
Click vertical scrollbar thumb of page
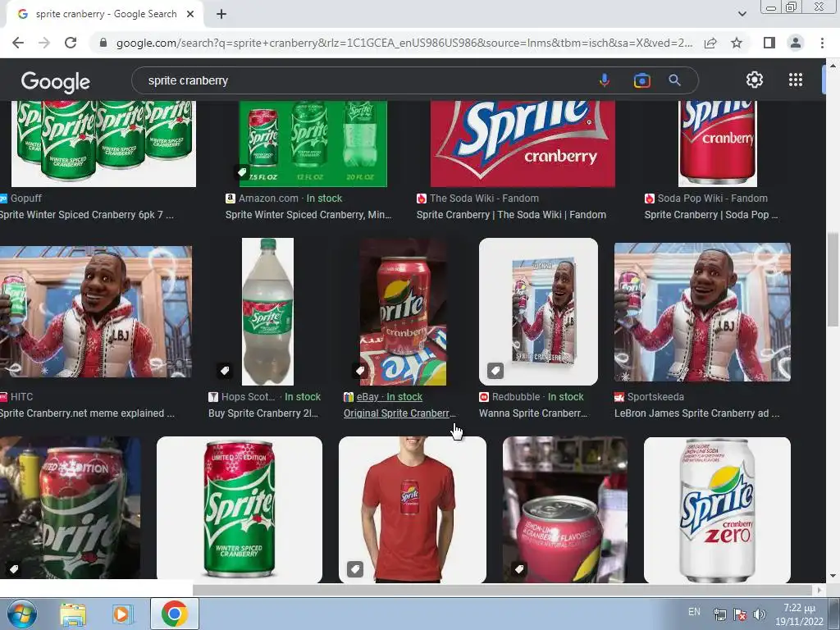point(832,279)
